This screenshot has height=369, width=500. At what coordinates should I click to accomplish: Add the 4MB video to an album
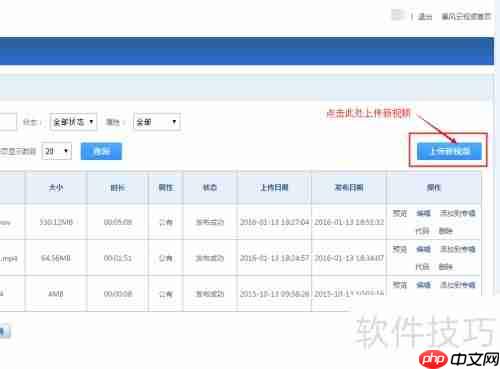tap(458, 285)
